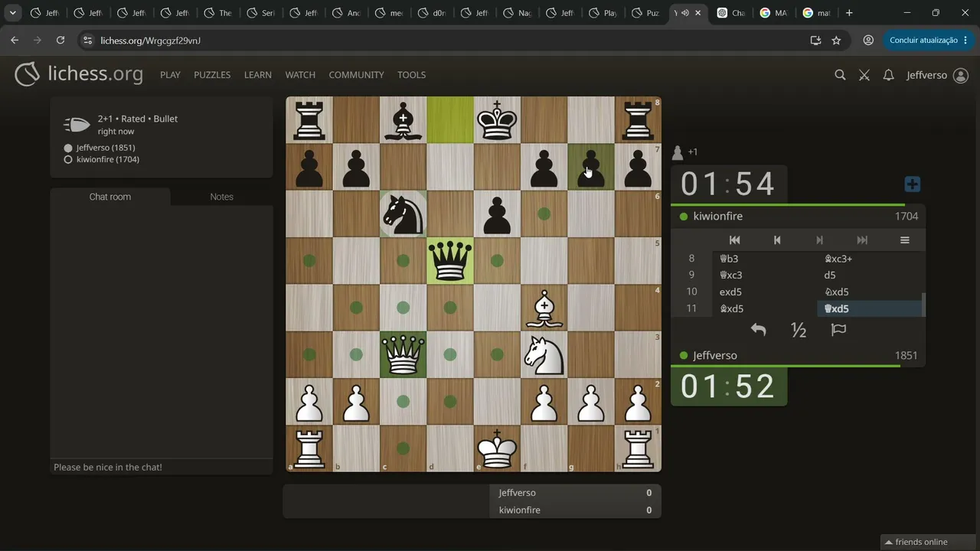Click the white bishop on f4

[544, 308]
